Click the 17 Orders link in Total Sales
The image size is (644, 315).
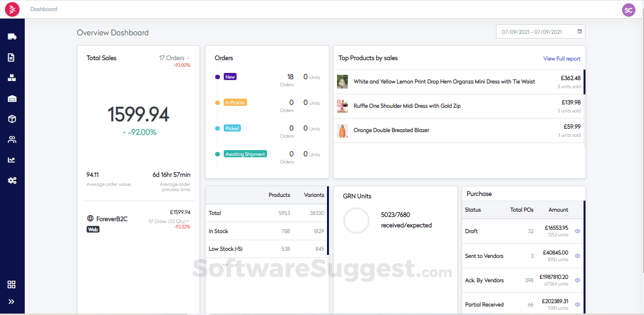click(x=172, y=57)
